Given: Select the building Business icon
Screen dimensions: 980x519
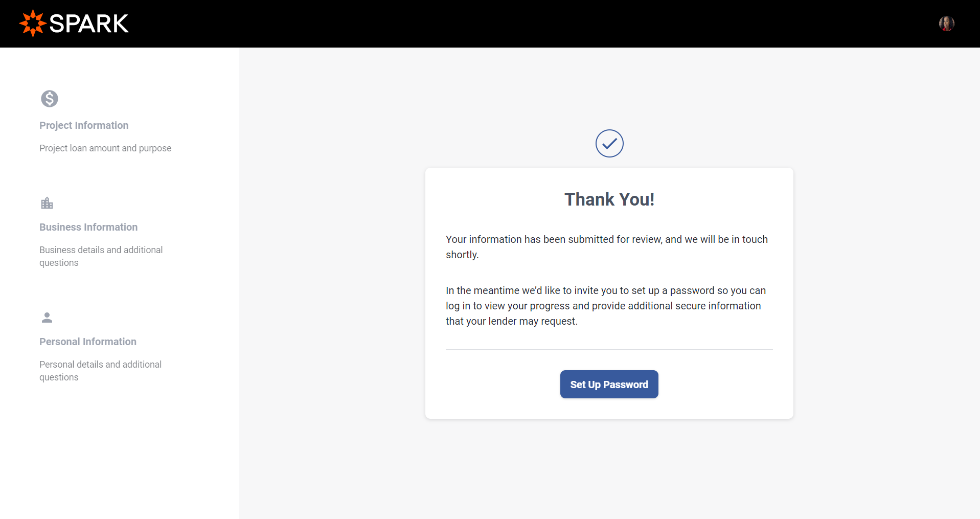Looking at the screenshot, I should point(47,203).
